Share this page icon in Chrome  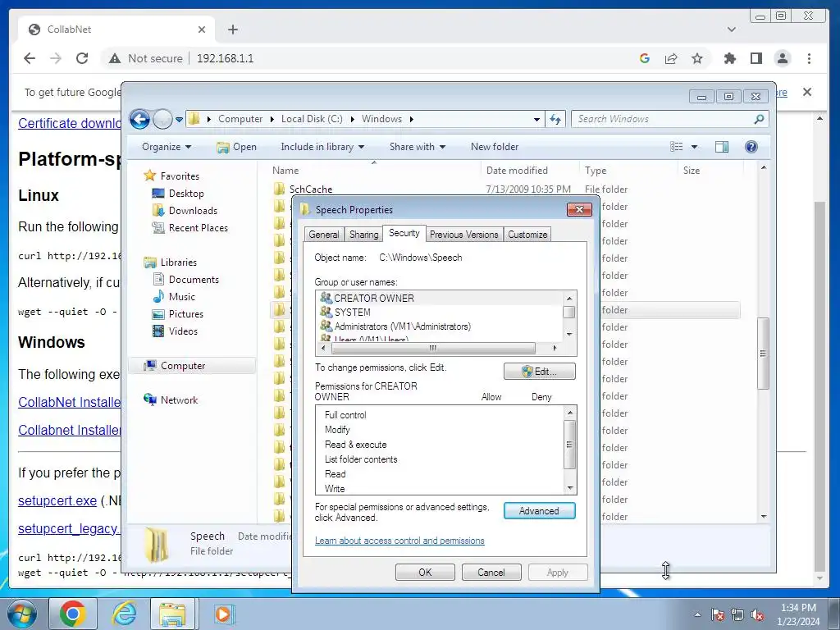click(671, 58)
